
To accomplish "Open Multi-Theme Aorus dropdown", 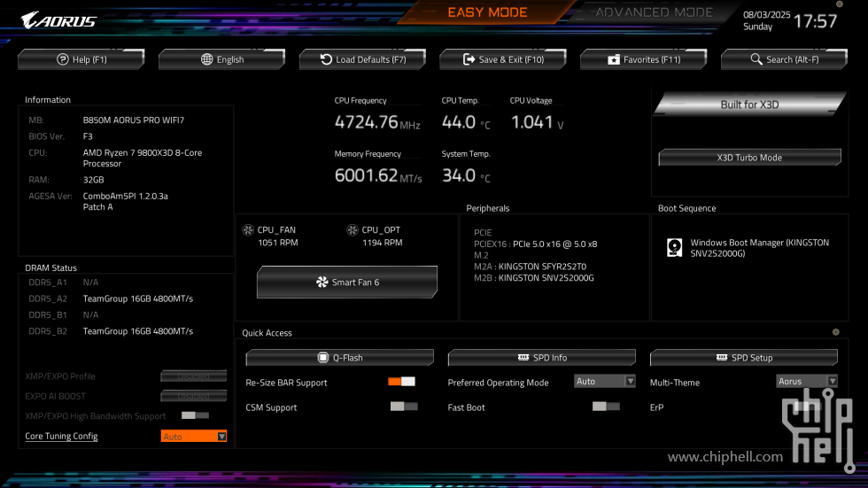I will [807, 381].
